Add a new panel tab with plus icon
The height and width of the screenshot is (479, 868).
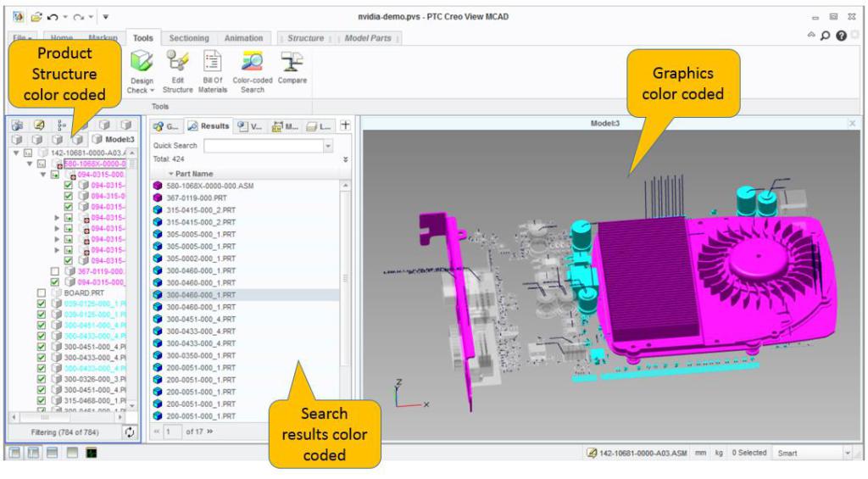pyautogui.click(x=345, y=125)
